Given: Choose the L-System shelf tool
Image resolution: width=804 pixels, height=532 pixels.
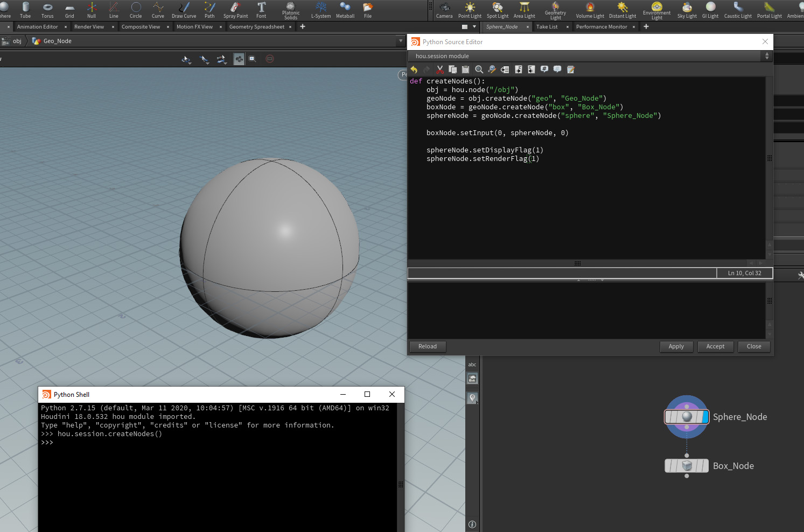Looking at the screenshot, I should coord(321,10).
